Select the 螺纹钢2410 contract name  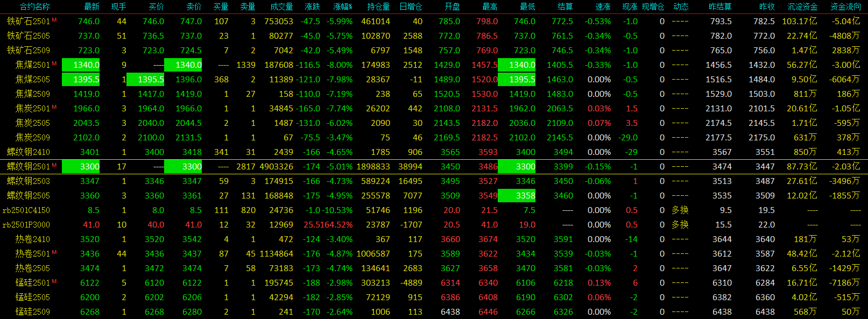[29, 152]
